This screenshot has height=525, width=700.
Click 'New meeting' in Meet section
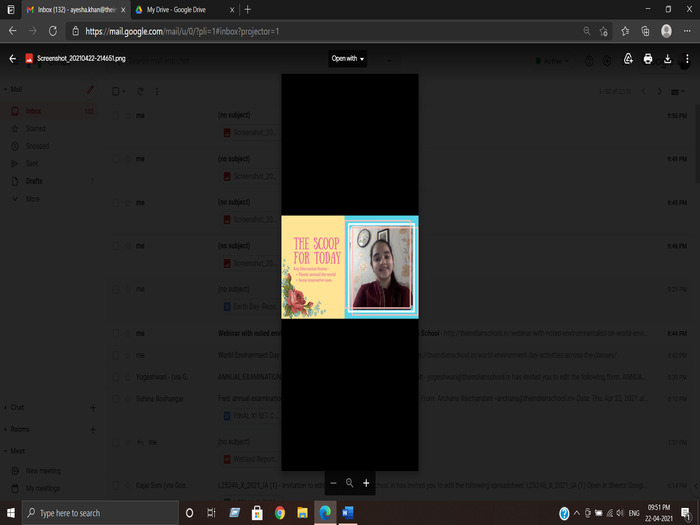pos(43,471)
